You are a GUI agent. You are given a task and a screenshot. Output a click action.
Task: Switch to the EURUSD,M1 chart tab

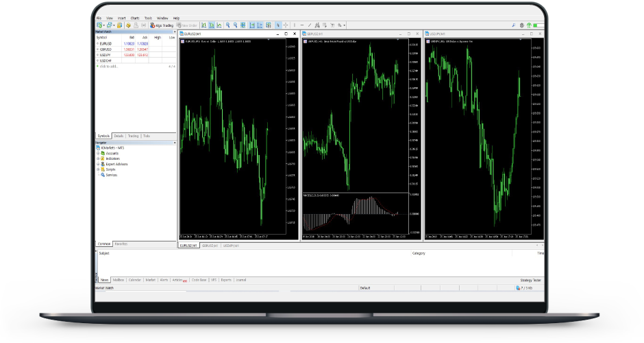pyautogui.click(x=188, y=246)
